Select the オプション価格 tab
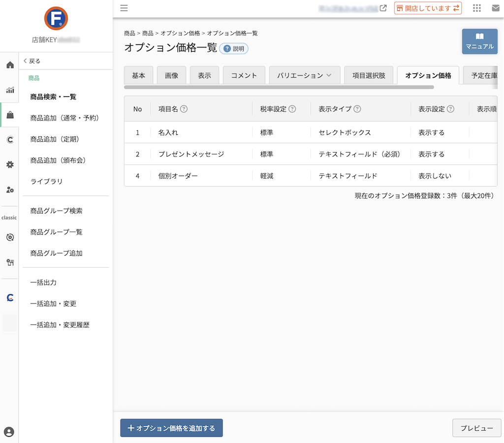Image resolution: width=504 pixels, height=443 pixels. coord(428,75)
